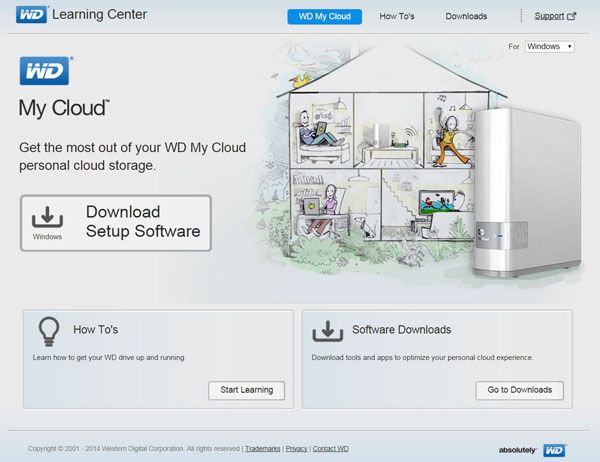The image size is (600, 462).
Task: Click the Learning Center title text
Action: (x=99, y=15)
